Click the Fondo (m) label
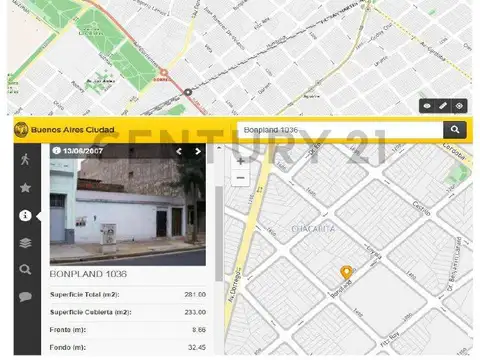The width and height of the screenshot is (480, 360). [x=68, y=347]
